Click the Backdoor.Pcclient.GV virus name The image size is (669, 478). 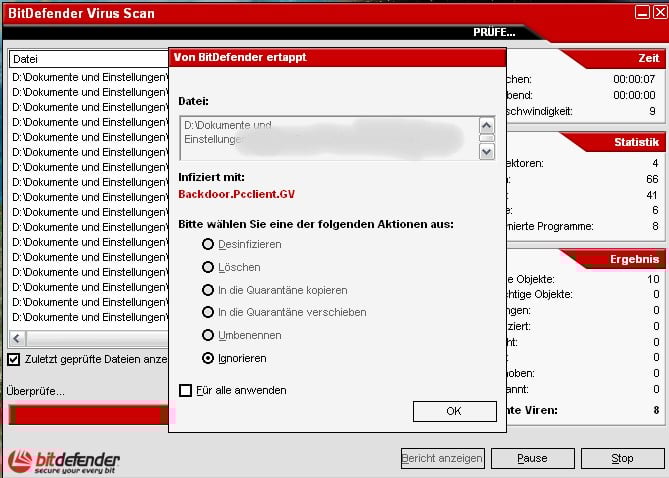click(236, 194)
